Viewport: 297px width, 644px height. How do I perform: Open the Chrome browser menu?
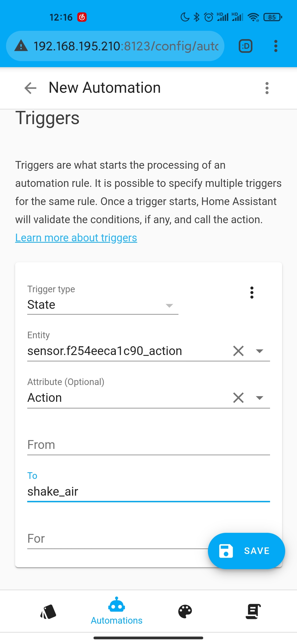coord(276,46)
